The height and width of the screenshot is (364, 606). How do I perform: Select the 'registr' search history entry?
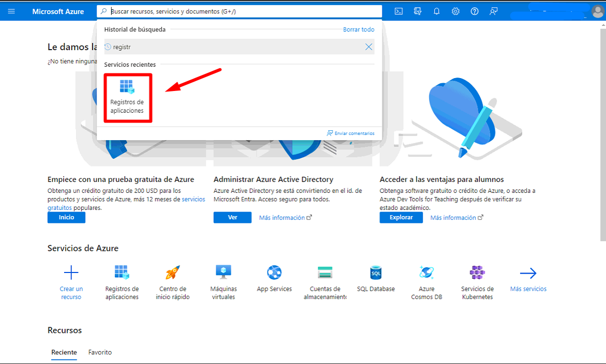(x=239, y=47)
